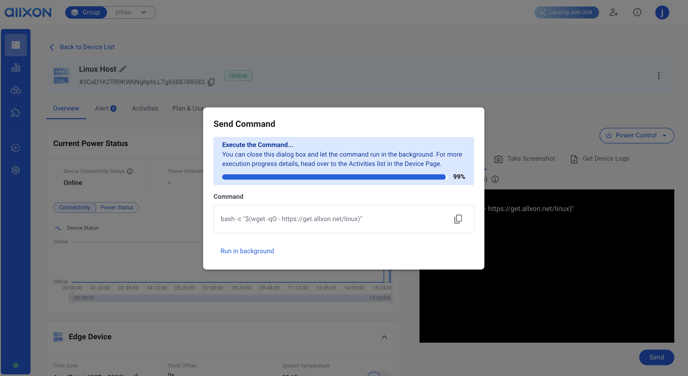The width and height of the screenshot is (688, 376).
Task: Switch to the Activities tab
Action: pyautogui.click(x=145, y=108)
